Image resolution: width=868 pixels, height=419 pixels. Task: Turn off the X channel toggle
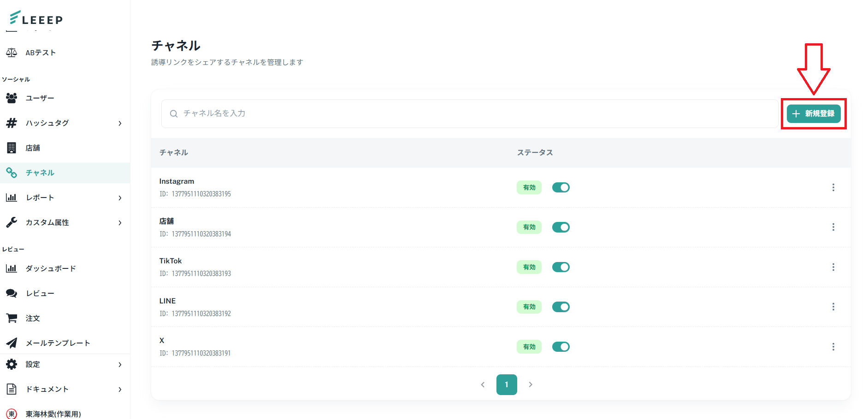coord(561,347)
